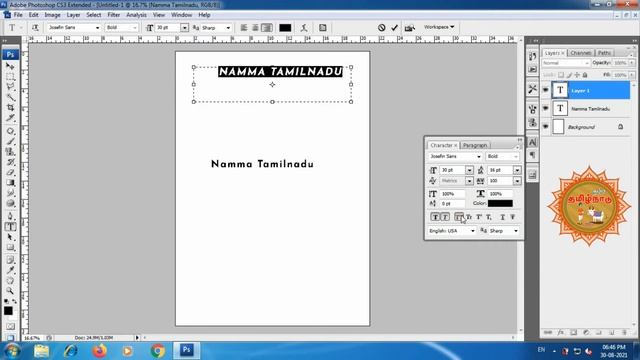This screenshot has width=640, height=360.
Task: Toggle Faux Italic in Character panel
Action: (445, 217)
